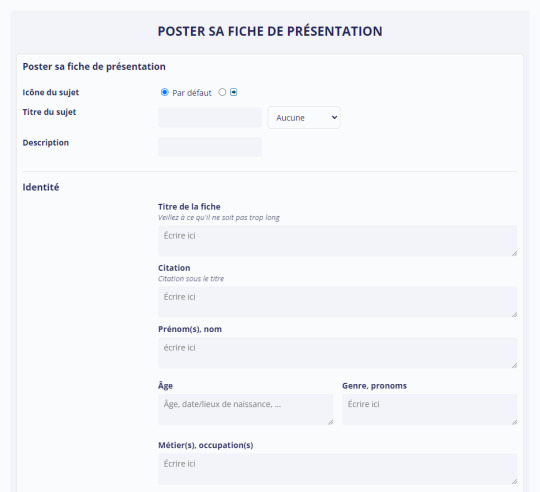Click the Description input field
The height and width of the screenshot is (492, 540).
[x=210, y=147]
